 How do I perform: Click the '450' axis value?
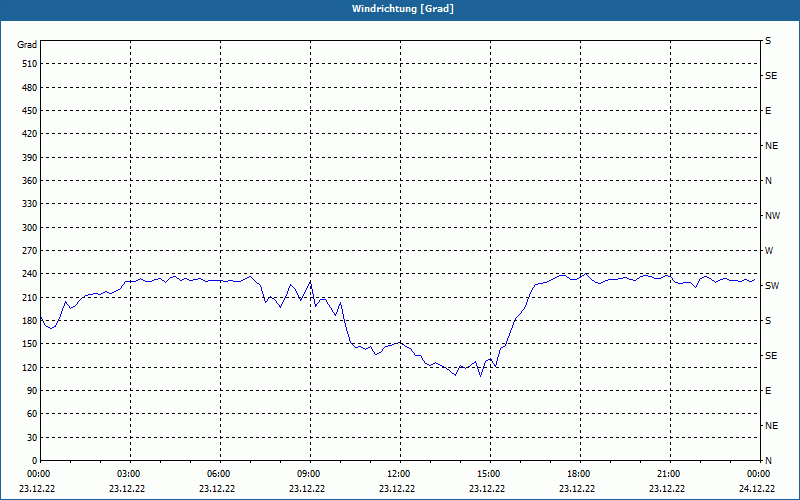point(30,111)
